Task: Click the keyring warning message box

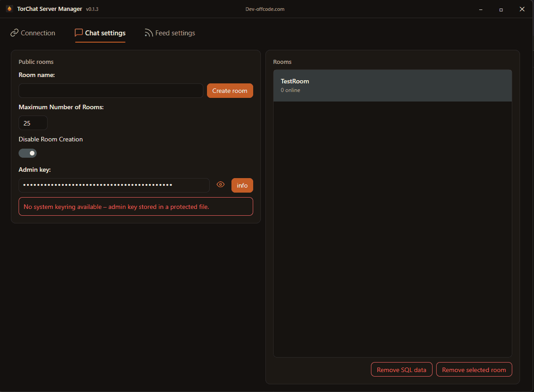Action: click(x=136, y=207)
